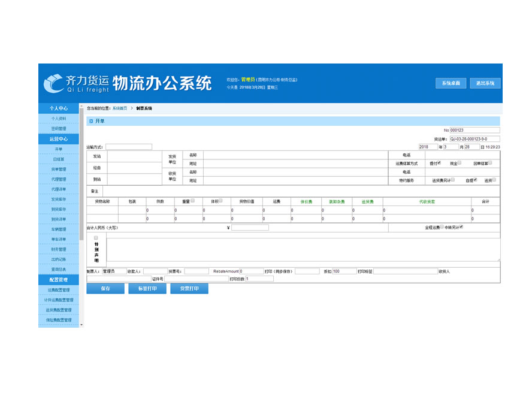Click the sidebar vertical scrollbar
Viewport: 532px width, 399px height.
[81, 180]
